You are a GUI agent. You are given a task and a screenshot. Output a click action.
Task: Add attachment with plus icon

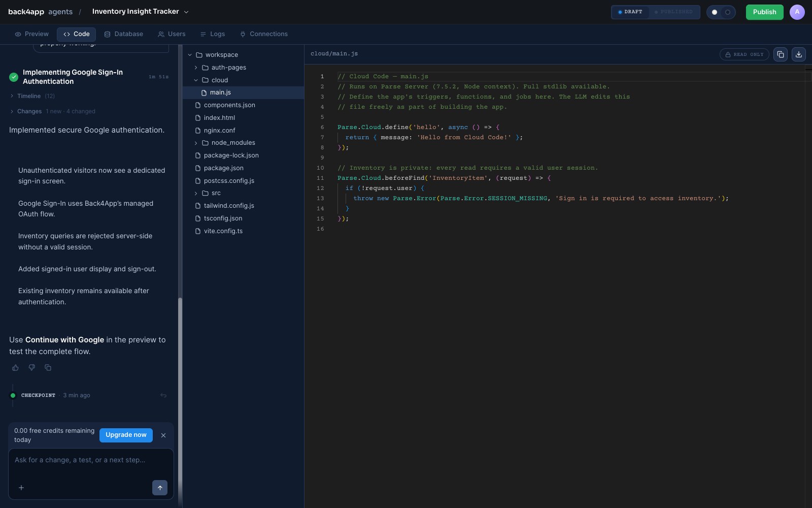click(21, 488)
